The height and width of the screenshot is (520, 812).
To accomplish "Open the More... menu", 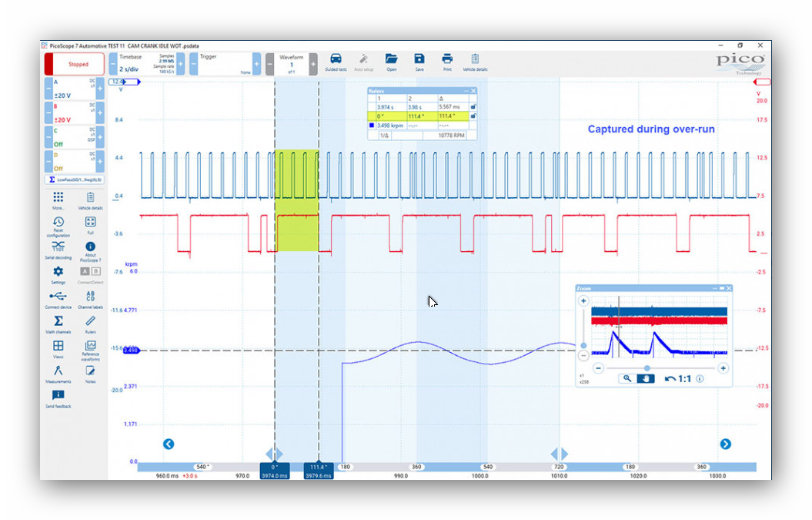I will [58, 200].
